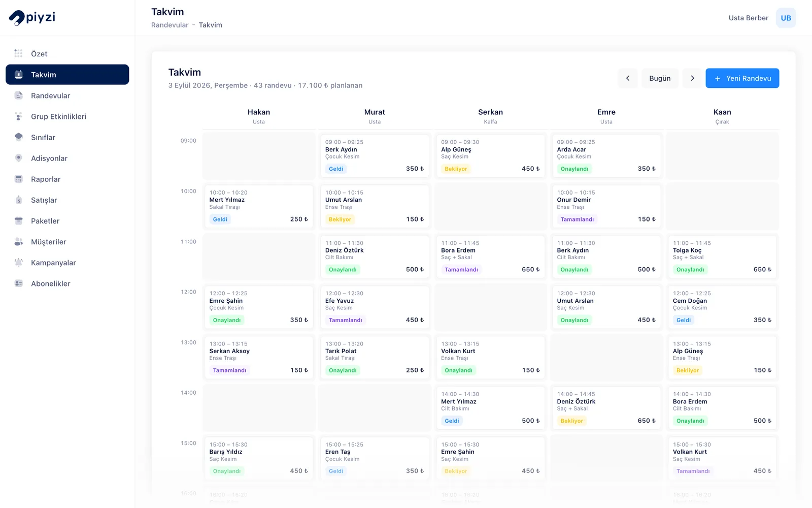This screenshot has height=508, width=812.
Task: Select the Takvim calendar icon in sidebar
Action: (x=19, y=74)
